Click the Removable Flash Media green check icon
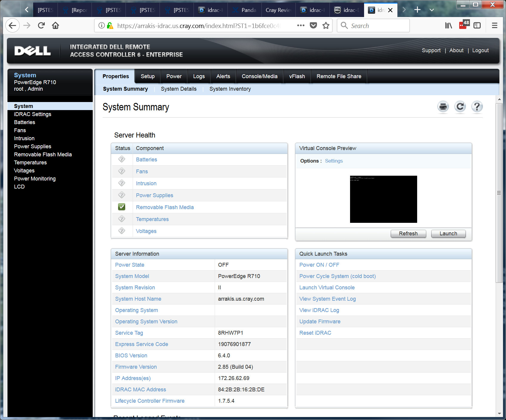 (x=122, y=207)
